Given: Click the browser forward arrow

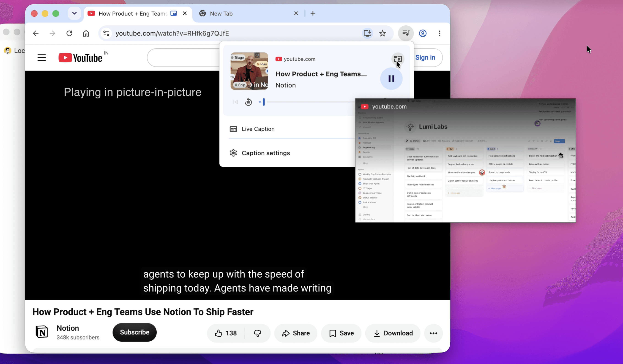Looking at the screenshot, I should 52,33.
